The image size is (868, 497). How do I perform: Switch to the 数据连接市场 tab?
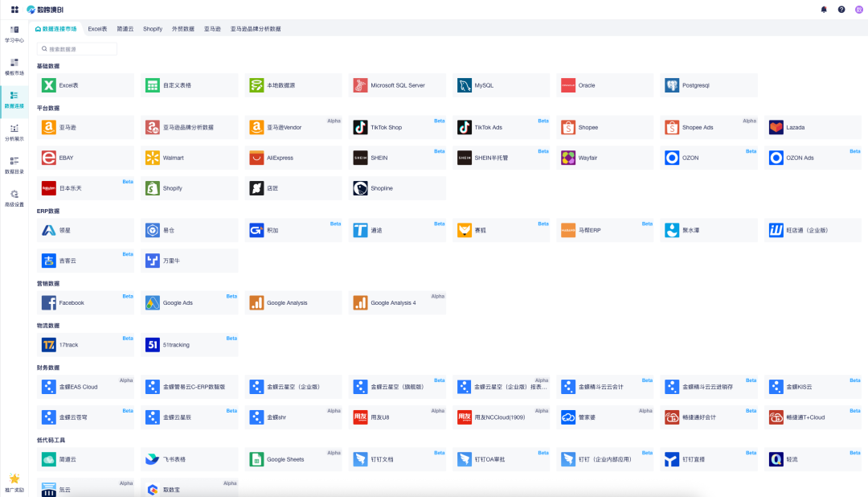click(x=56, y=29)
